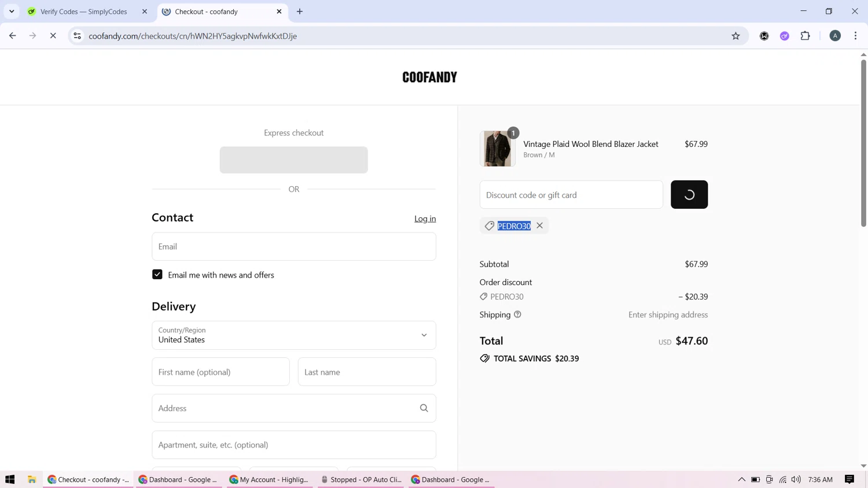Click the purple circular extension icon
The height and width of the screenshot is (488, 868).
(785, 36)
